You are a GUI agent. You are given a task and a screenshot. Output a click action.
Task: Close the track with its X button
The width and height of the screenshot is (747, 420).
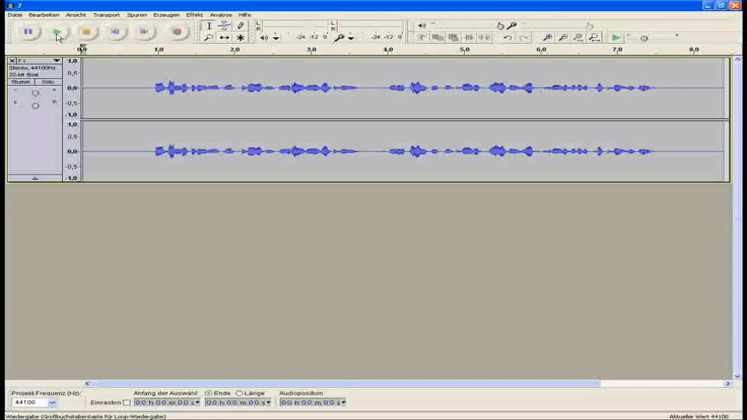pyautogui.click(x=12, y=61)
